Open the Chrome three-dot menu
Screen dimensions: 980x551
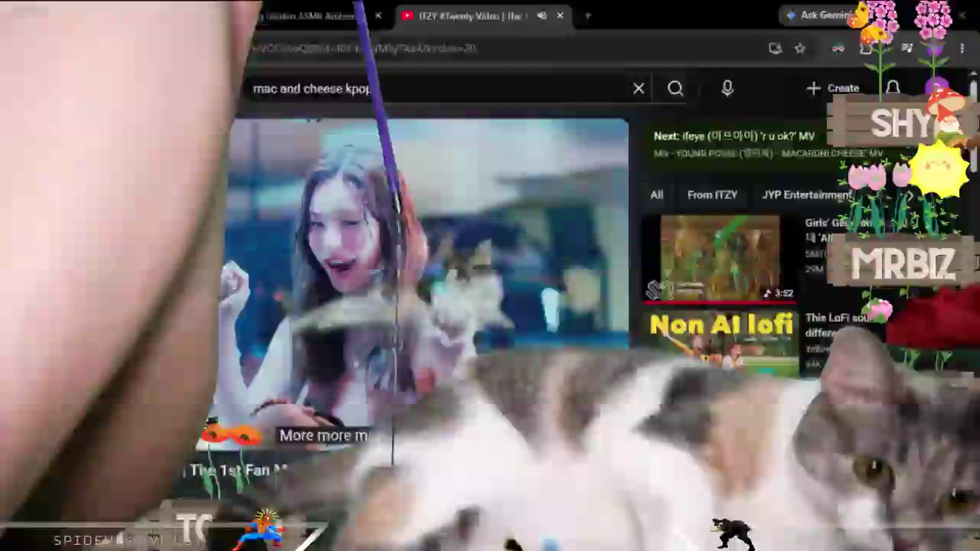pos(962,48)
